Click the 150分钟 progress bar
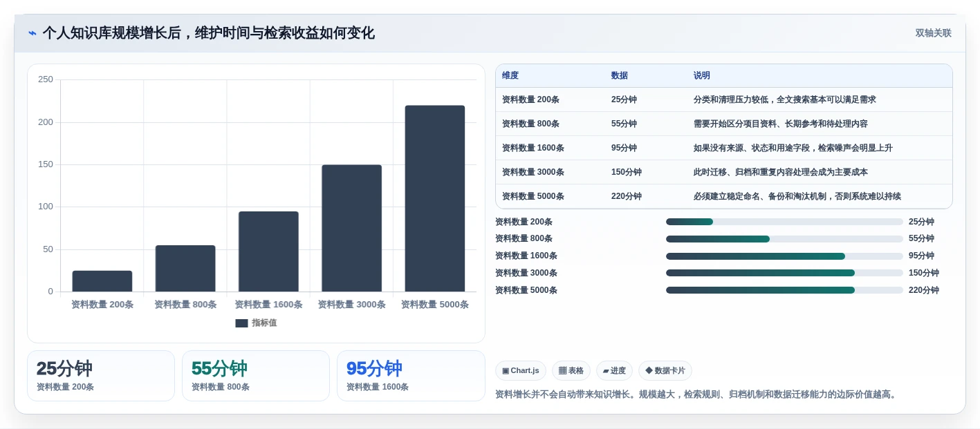This screenshot has width=980, height=429. tap(784, 273)
